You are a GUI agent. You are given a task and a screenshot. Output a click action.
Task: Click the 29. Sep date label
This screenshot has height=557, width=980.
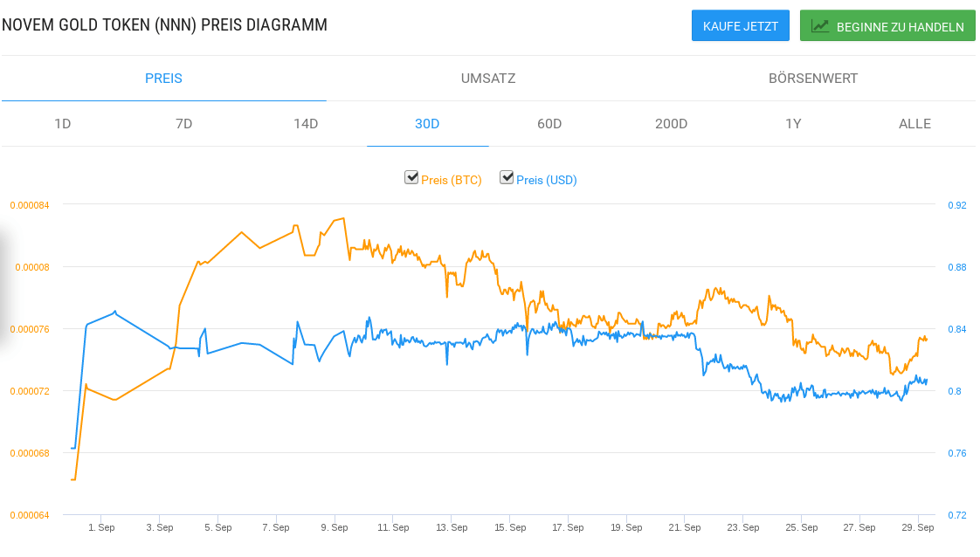917,527
